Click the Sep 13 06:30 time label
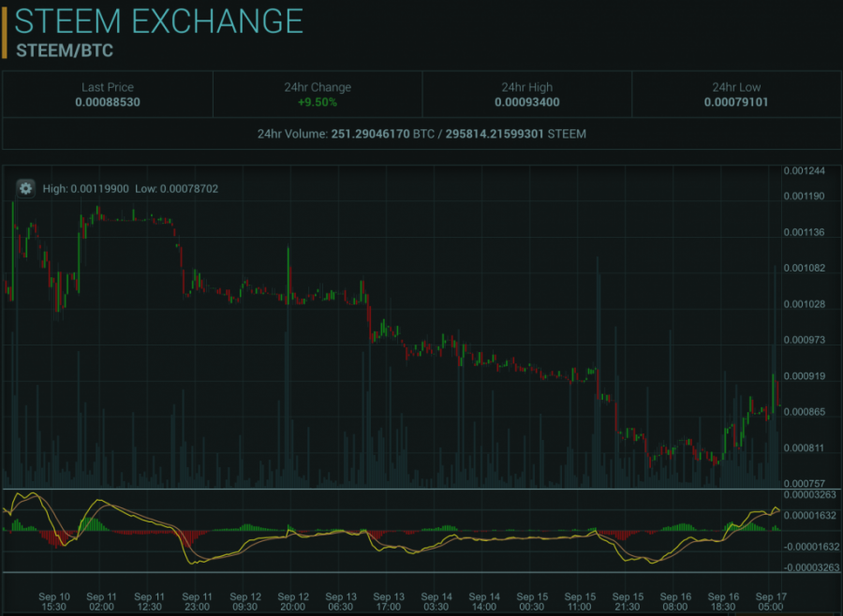 pyautogui.click(x=341, y=602)
